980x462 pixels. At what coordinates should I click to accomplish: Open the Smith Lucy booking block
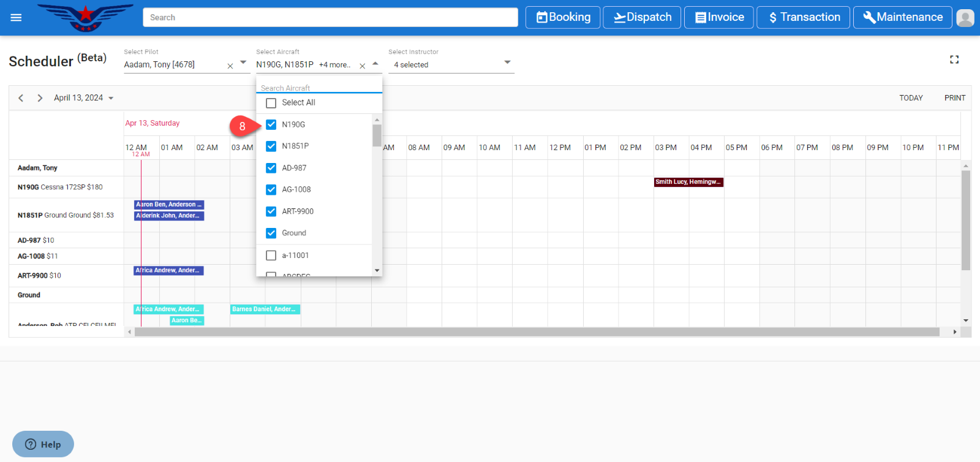click(x=688, y=182)
